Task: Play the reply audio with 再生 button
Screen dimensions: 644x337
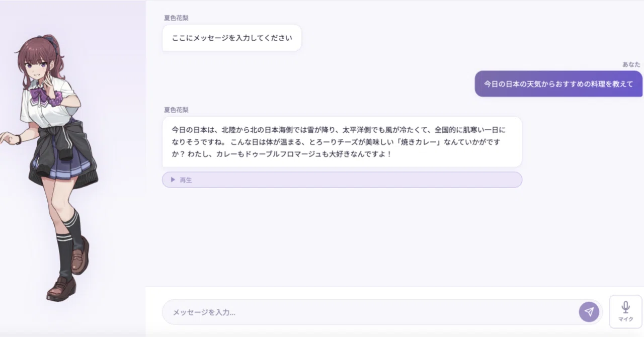Action: pos(342,180)
